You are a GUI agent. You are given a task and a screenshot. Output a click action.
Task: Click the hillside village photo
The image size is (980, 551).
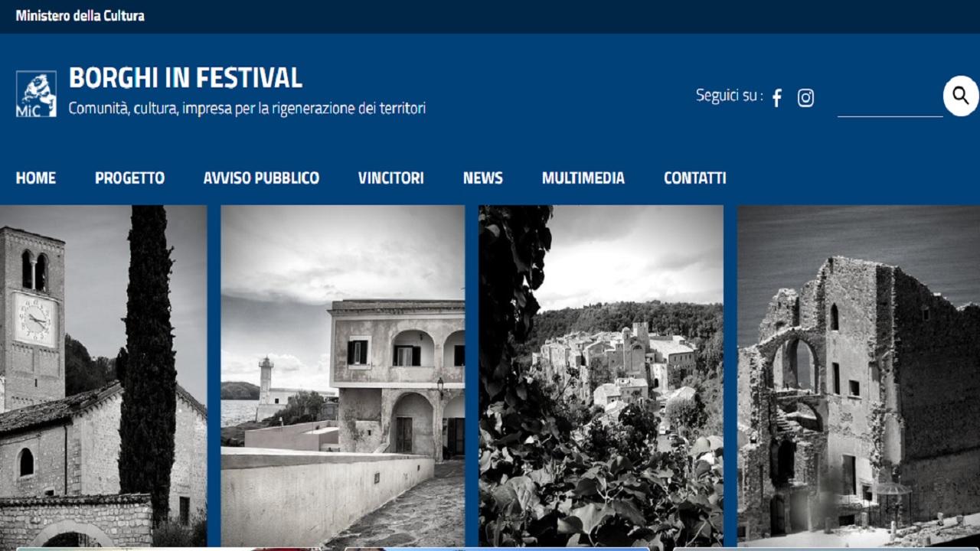click(601, 377)
